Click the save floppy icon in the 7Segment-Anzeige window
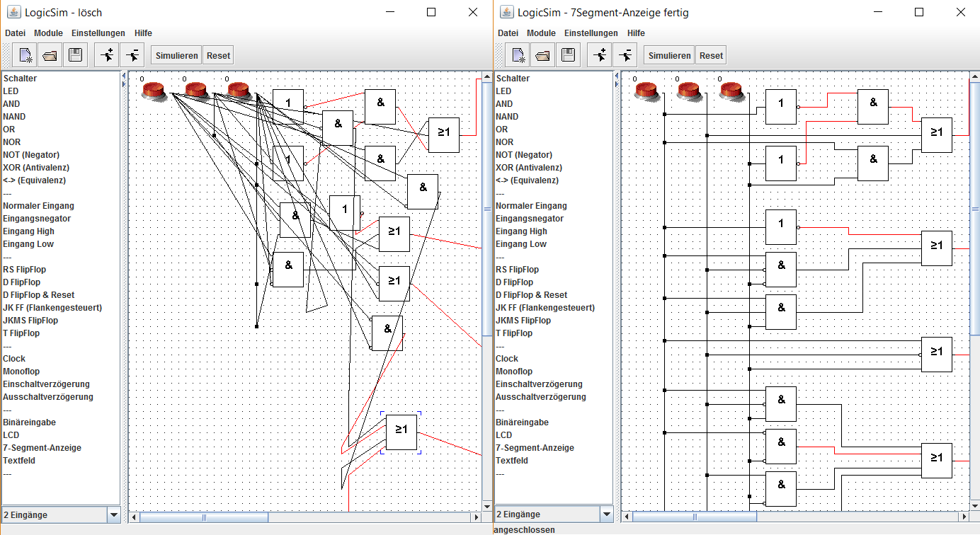 click(x=568, y=55)
